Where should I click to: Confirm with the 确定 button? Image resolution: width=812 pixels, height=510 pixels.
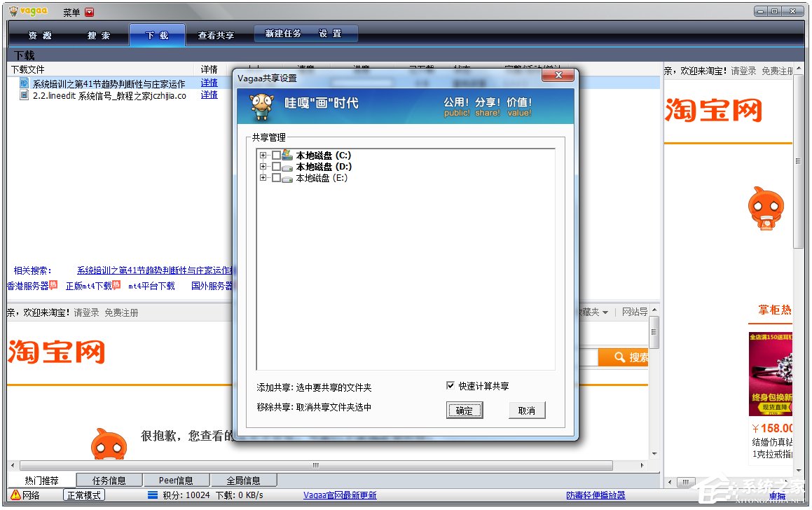coord(465,410)
